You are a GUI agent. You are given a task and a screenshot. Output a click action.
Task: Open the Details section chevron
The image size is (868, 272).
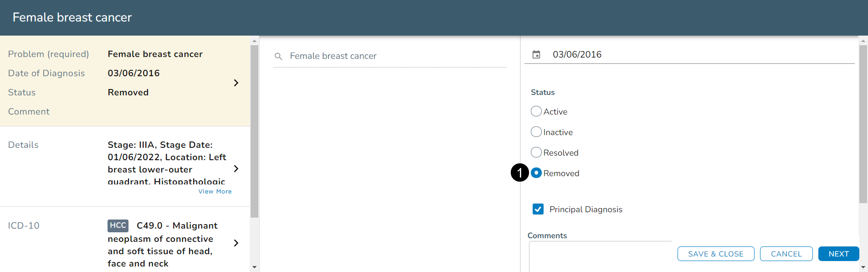[x=236, y=169]
